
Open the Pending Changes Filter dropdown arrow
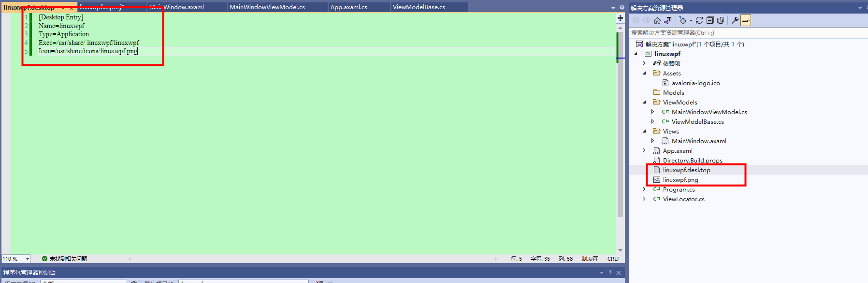point(691,20)
